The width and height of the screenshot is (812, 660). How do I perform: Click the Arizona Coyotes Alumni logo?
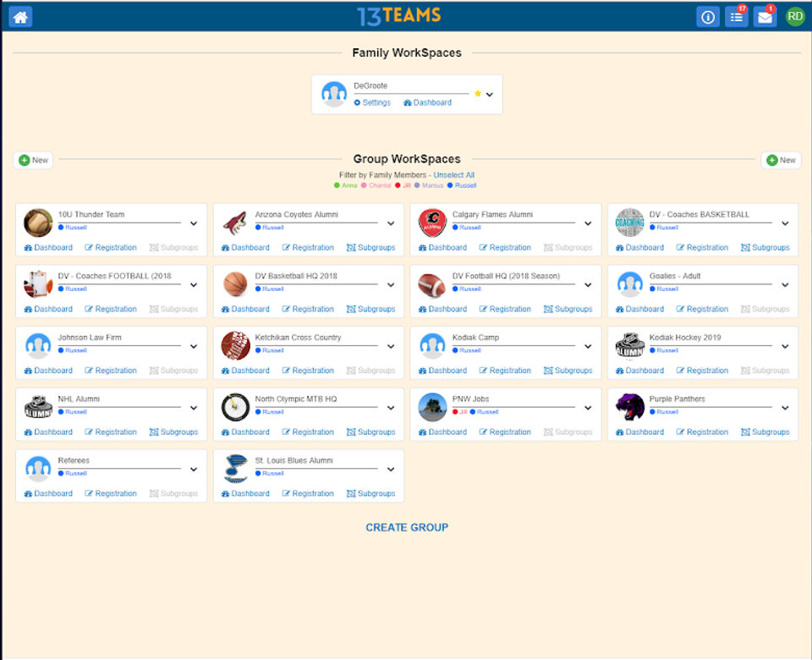[x=235, y=223]
